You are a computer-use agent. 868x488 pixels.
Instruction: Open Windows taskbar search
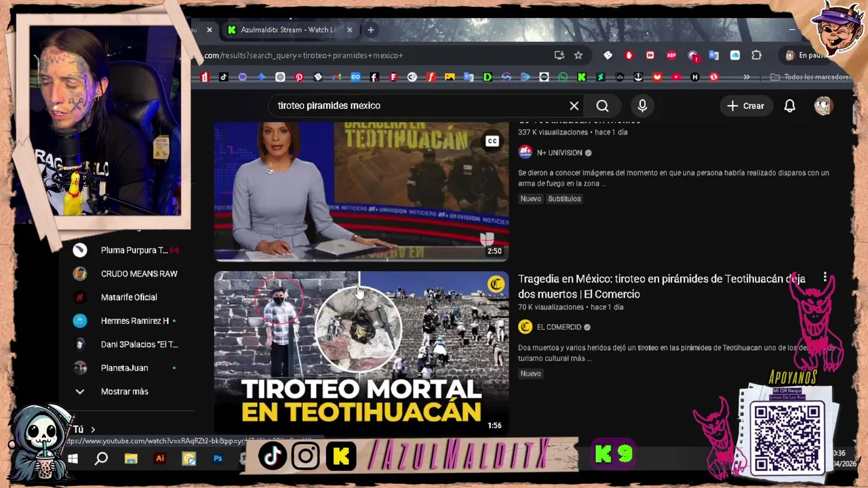coord(101,459)
